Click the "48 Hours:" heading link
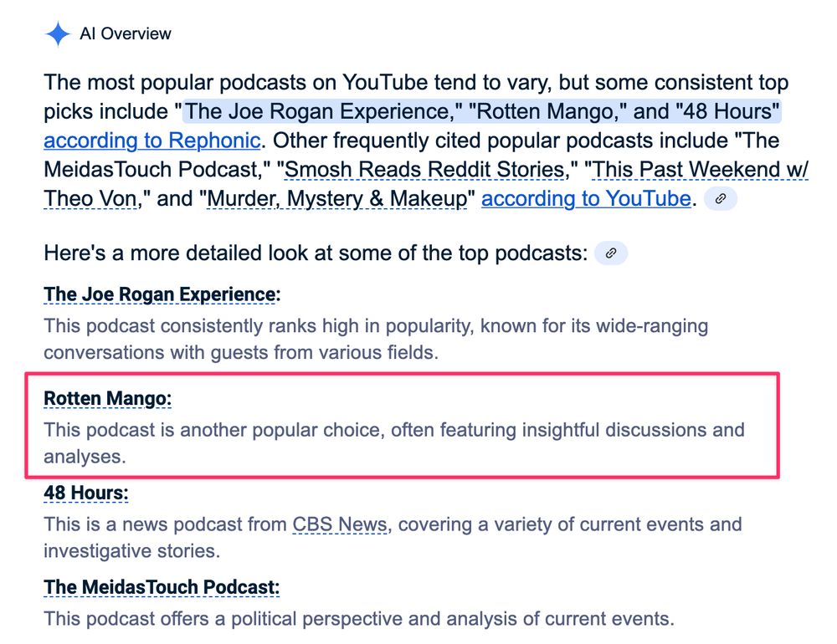Screen dimensions: 837x644 click(x=86, y=493)
